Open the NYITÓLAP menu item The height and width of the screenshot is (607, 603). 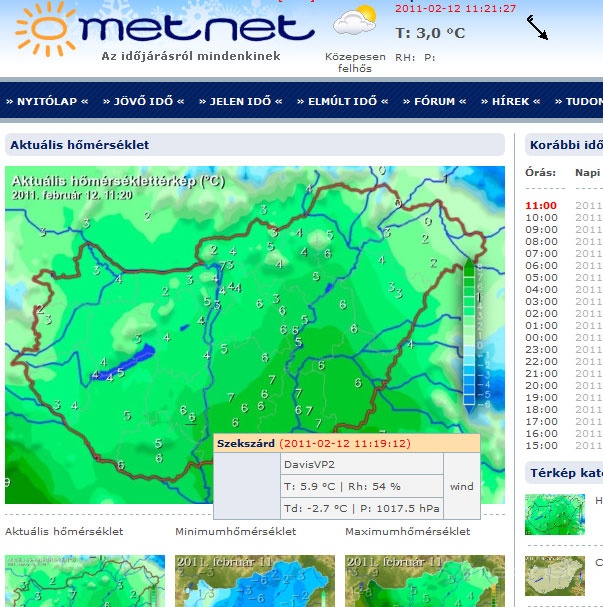47,101
